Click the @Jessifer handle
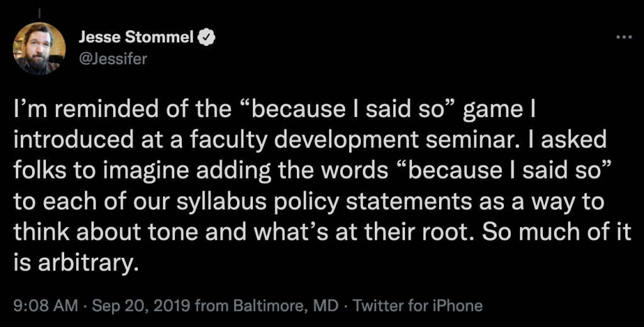This screenshot has width=644, height=327. coord(113,58)
